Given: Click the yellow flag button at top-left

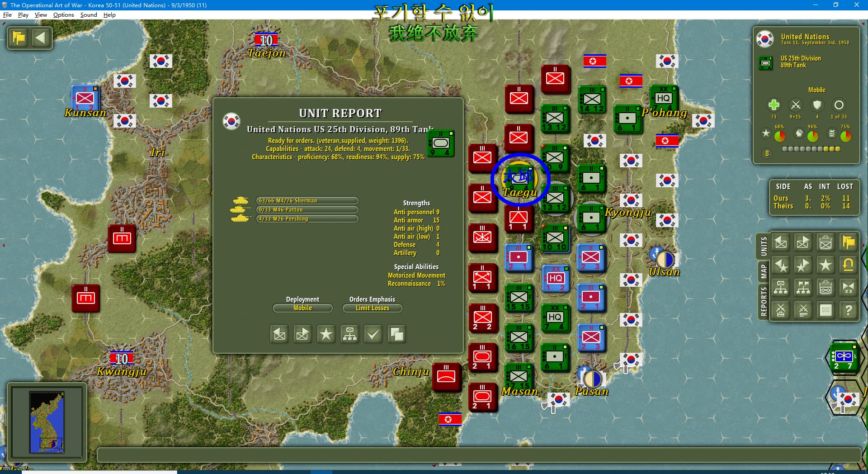Looking at the screenshot, I should 19,38.
